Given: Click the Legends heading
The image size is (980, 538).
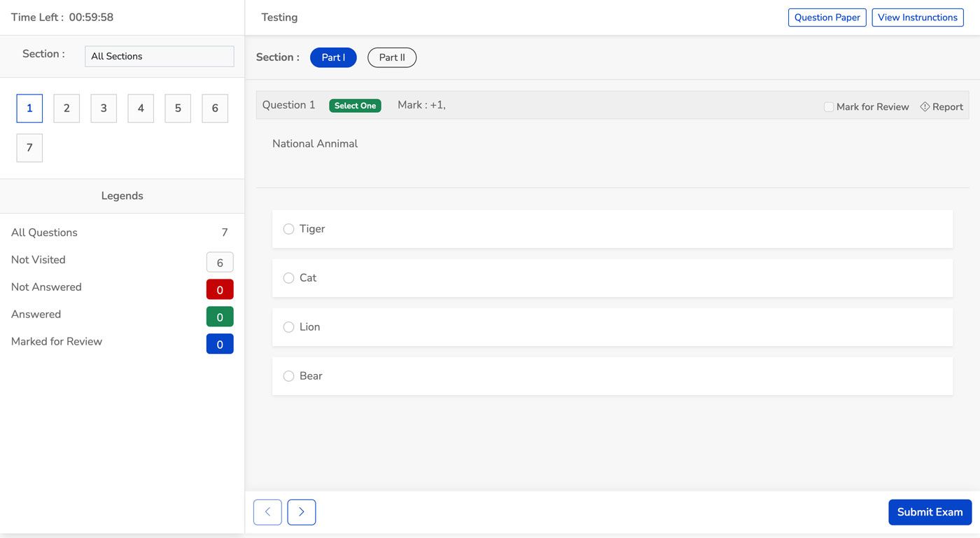Looking at the screenshot, I should coord(122,196).
